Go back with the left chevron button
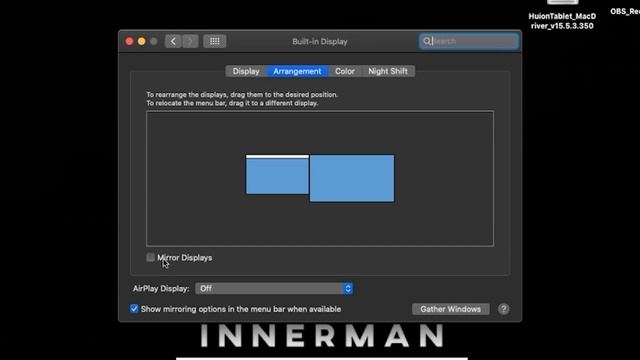The image size is (640, 360). [x=173, y=41]
